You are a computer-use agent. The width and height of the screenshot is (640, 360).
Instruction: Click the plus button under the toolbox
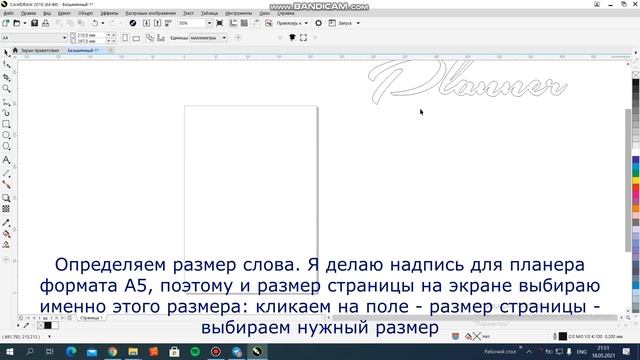[x=6, y=260]
